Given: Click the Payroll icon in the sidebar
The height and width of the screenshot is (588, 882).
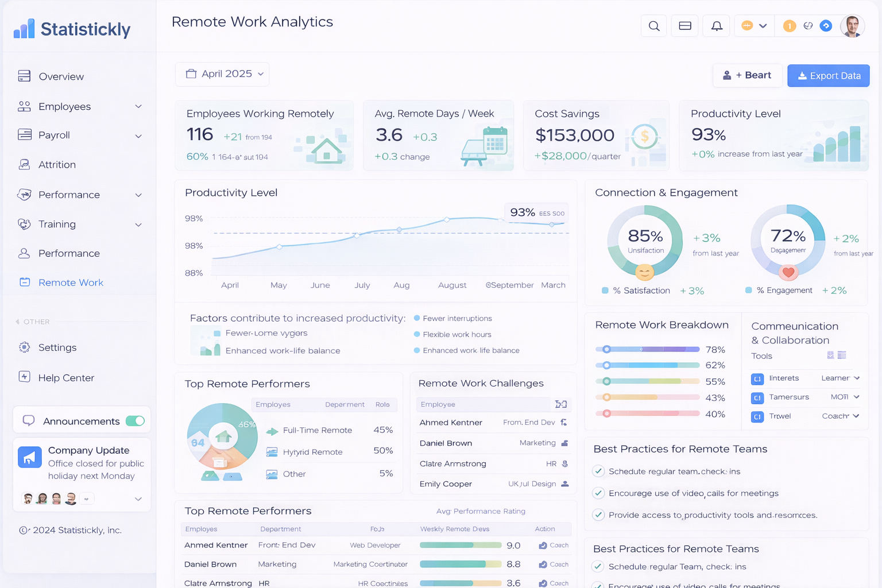Looking at the screenshot, I should pos(24,135).
